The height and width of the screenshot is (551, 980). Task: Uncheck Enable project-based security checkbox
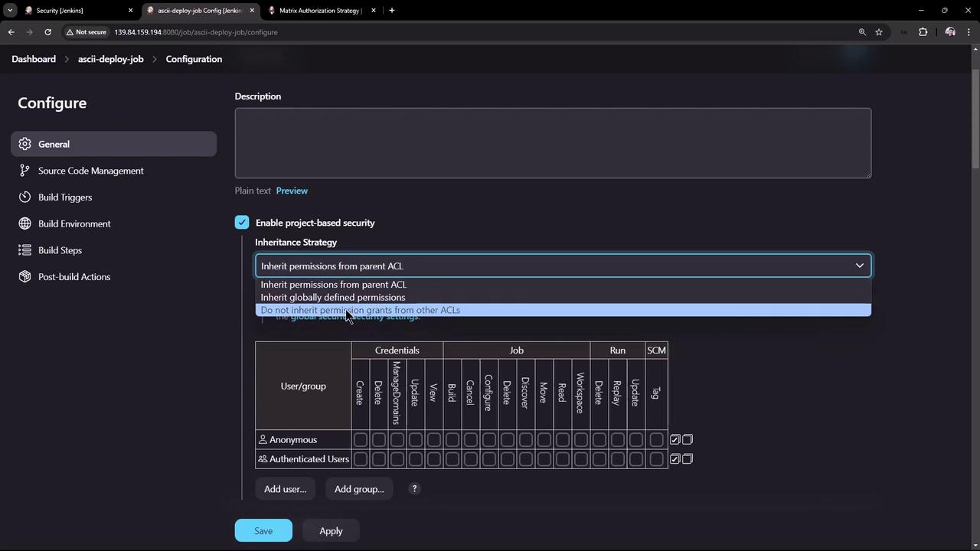click(x=242, y=223)
